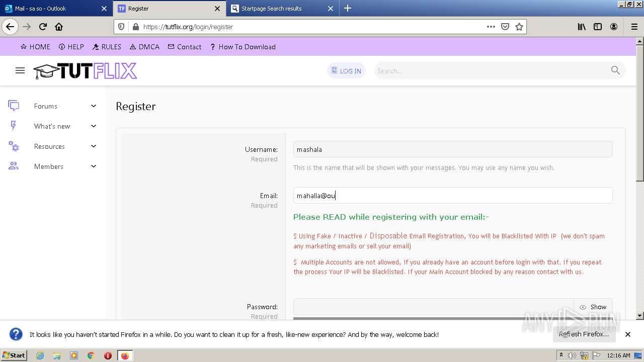
Task: Open Contact in the top menu
Action: (x=185, y=47)
